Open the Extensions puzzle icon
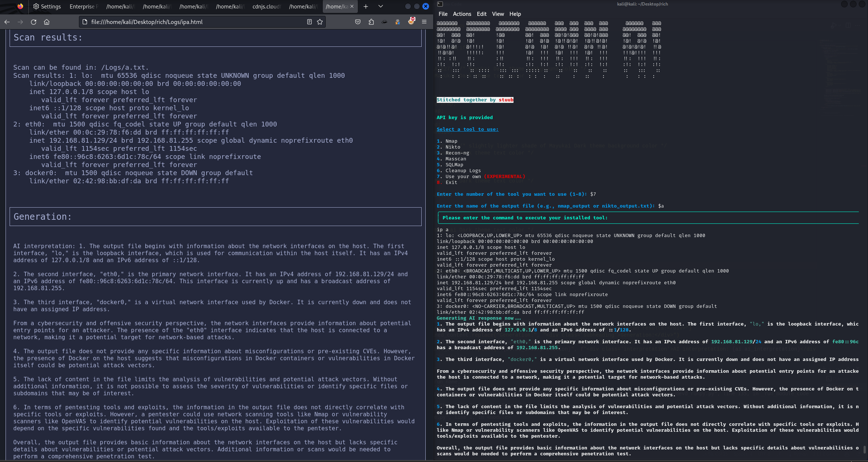Image resolution: width=868 pixels, height=462 pixels. tap(371, 22)
